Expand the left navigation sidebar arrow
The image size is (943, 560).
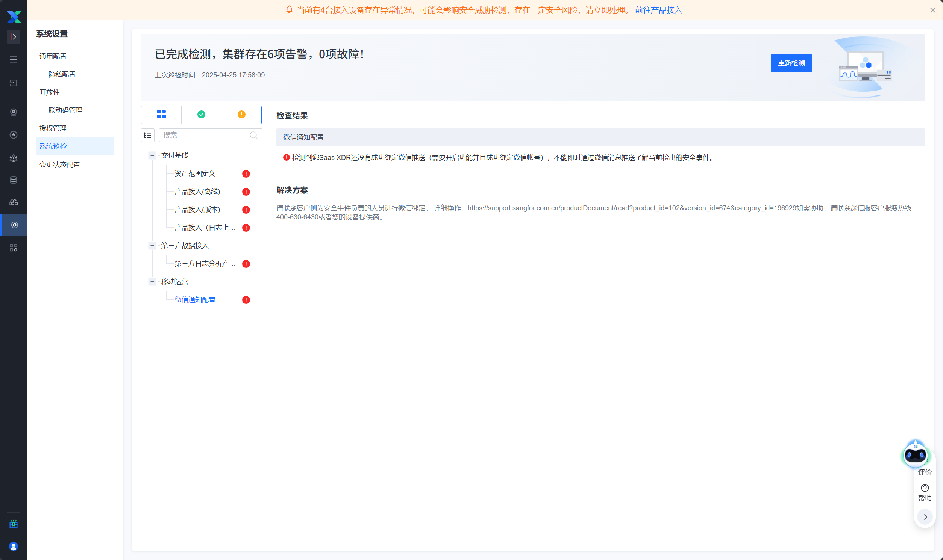(14, 36)
